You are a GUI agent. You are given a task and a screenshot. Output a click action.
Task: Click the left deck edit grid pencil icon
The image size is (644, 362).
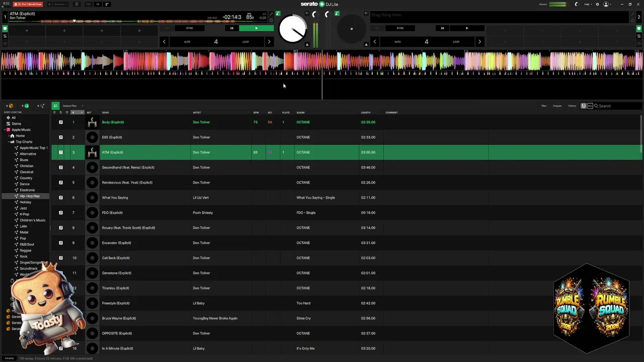point(271,14)
